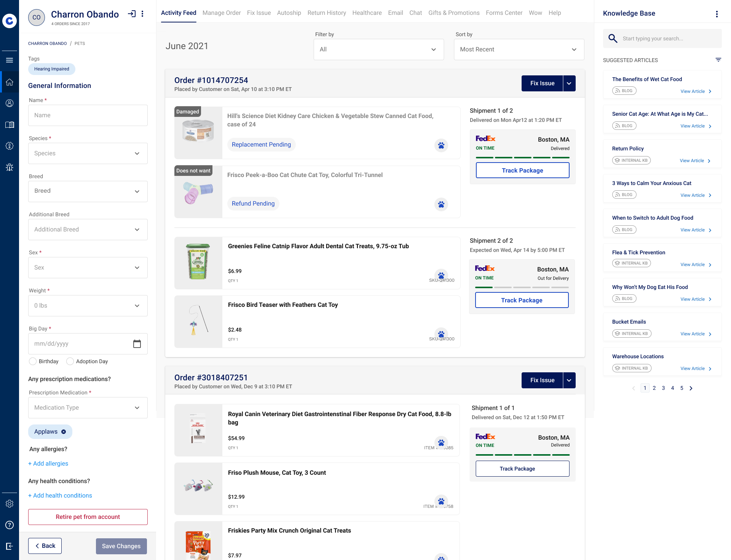Open the book icon in sidebar
The width and height of the screenshot is (731, 560).
tap(10, 125)
